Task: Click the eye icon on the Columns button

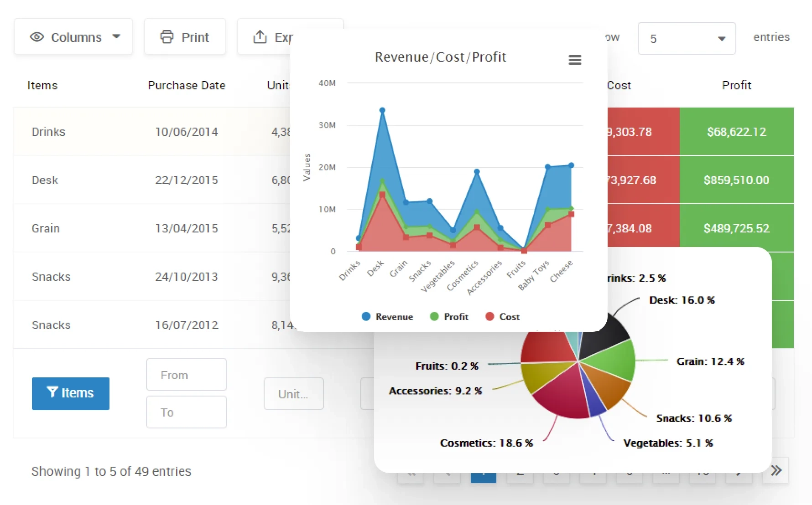Action: click(37, 37)
